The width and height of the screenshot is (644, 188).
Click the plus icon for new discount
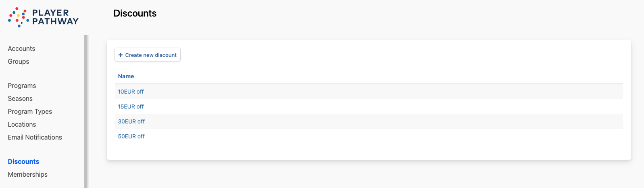pyautogui.click(x=121, y=55)
